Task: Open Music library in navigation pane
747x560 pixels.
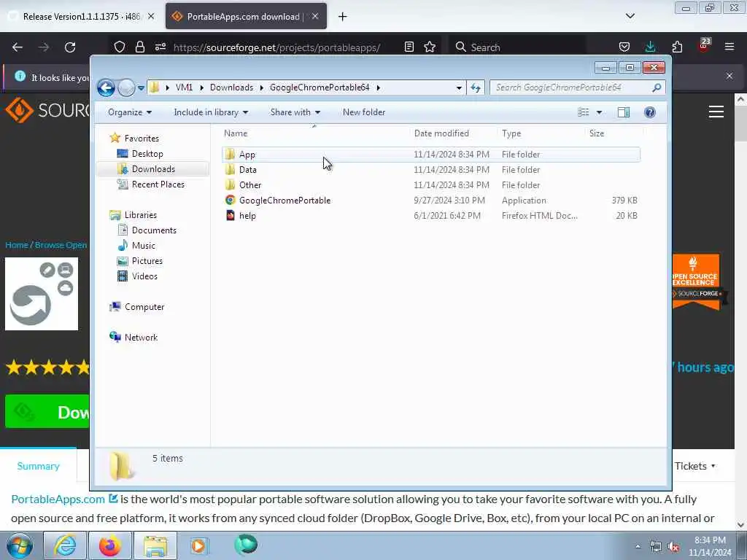Action: pyautogui.click(x=144, y=246)
